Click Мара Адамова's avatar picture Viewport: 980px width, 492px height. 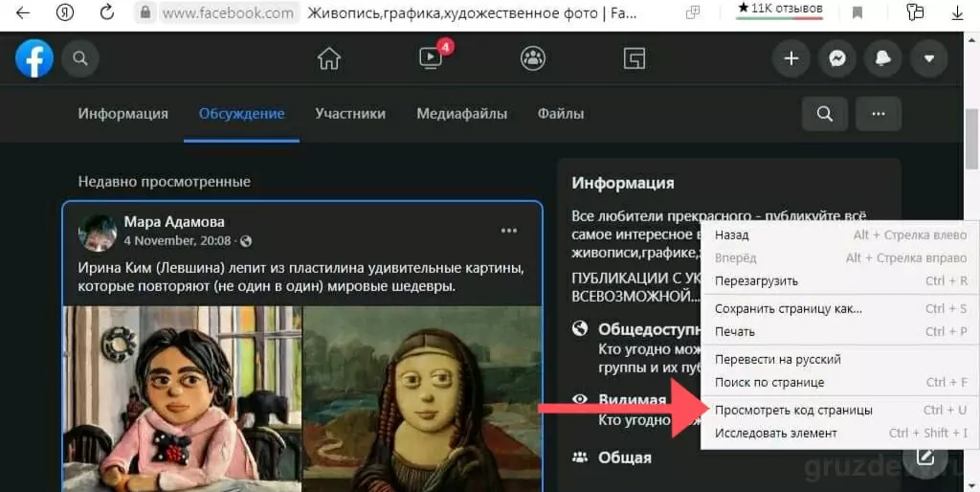[98, 232]
